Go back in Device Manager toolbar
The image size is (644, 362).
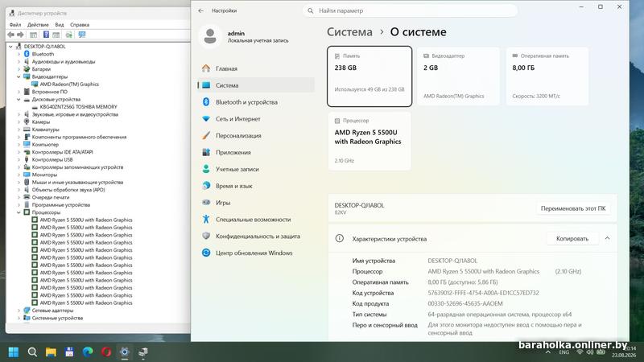coord(11,35)
